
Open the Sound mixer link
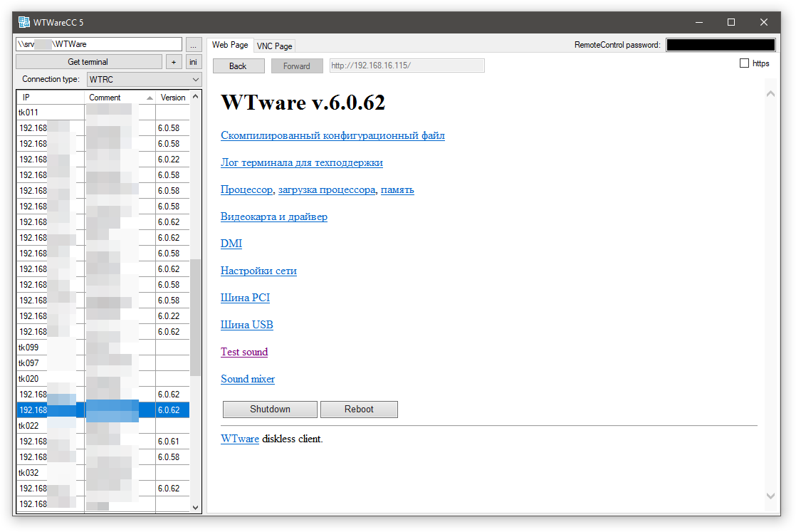pyautogui.click(x=248, y=379)
